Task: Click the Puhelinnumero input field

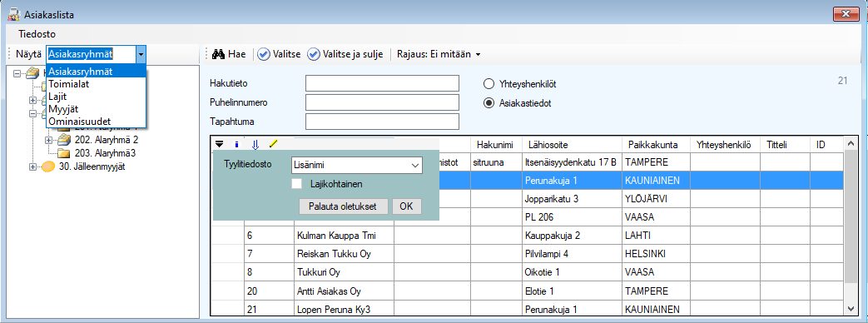Action: click(383, 102)
